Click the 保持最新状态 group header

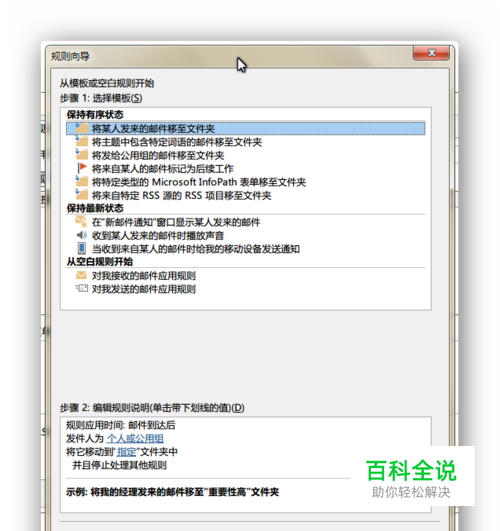coord(95,208)
